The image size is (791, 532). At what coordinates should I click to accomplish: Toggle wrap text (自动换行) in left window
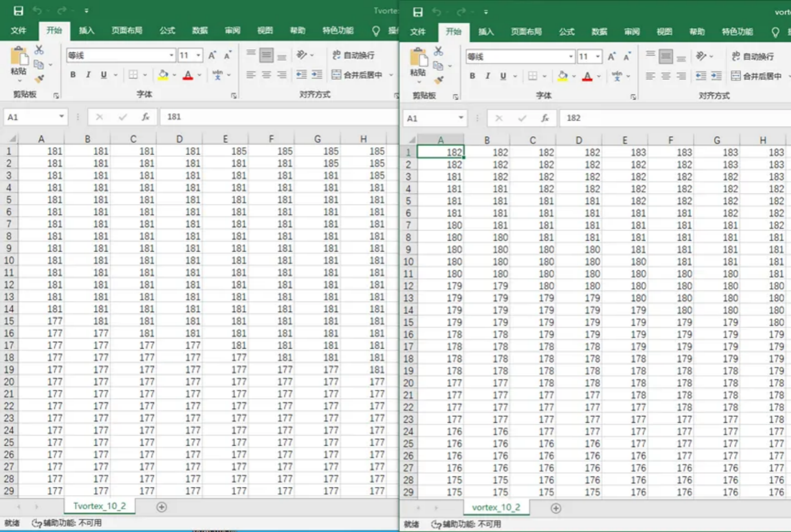coord(353,55)
